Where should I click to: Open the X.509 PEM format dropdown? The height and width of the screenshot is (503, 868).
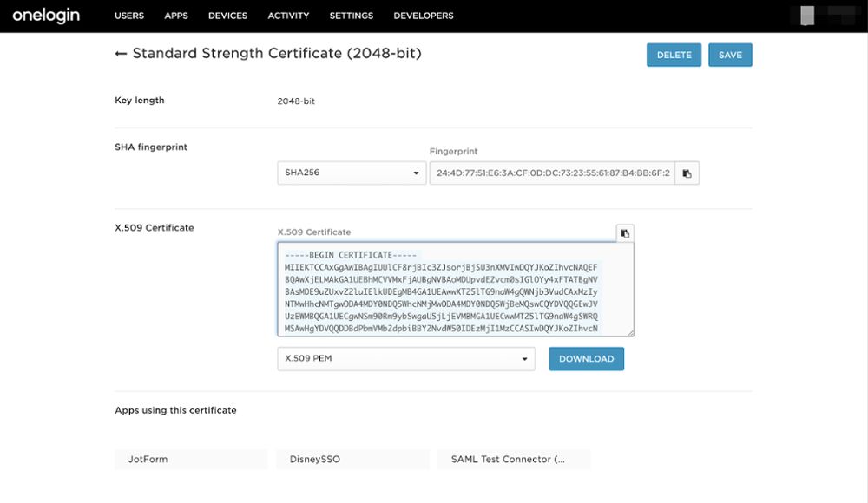point(405,358)
